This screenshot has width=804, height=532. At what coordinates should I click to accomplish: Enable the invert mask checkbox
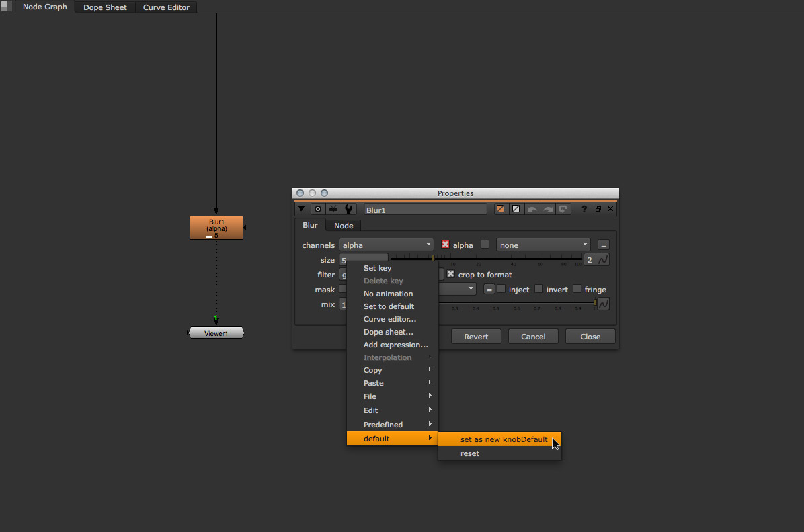tap(538, 289)
